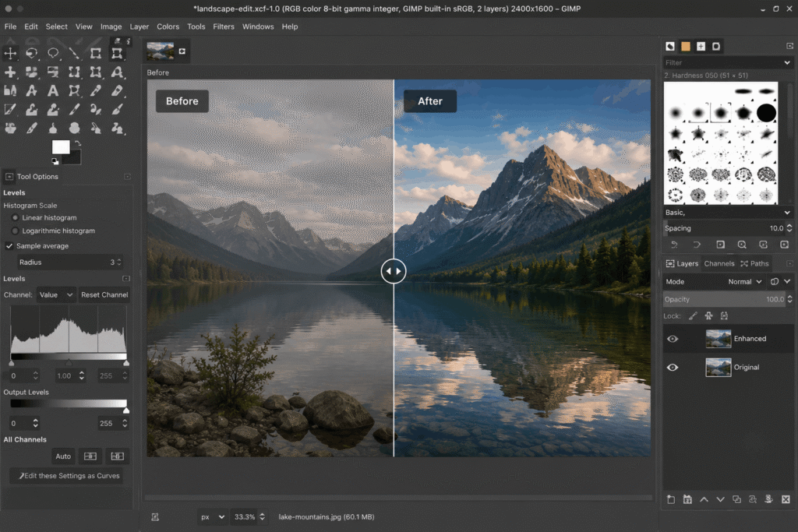
Task: Open the Levels panel configuration menu button
Action: [126, 279]
